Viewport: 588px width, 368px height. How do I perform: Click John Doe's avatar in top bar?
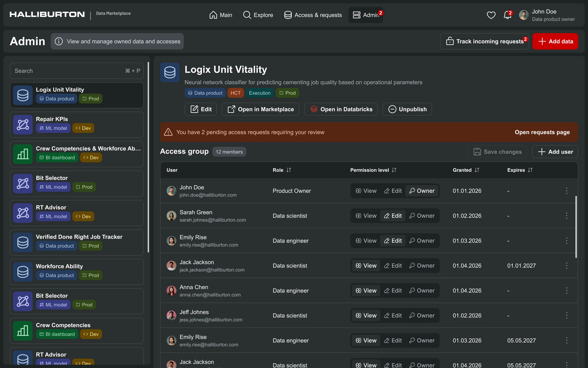[524, 15]
